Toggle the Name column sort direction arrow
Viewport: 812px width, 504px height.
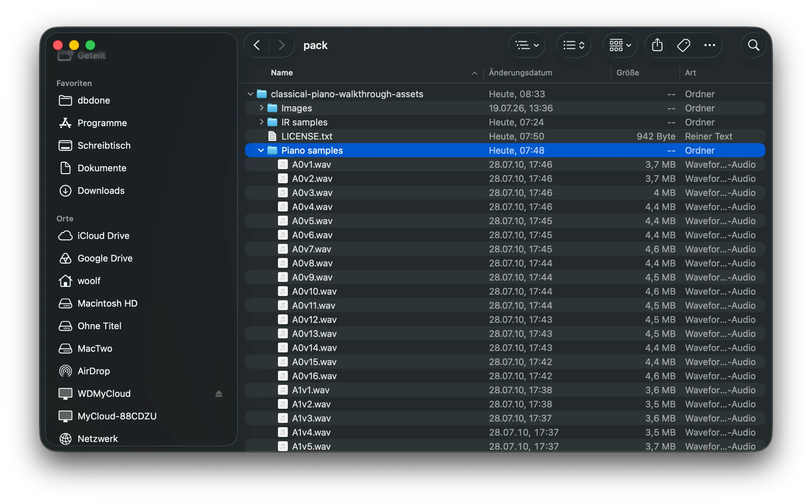pyautogui.click(x=474, y=73)
